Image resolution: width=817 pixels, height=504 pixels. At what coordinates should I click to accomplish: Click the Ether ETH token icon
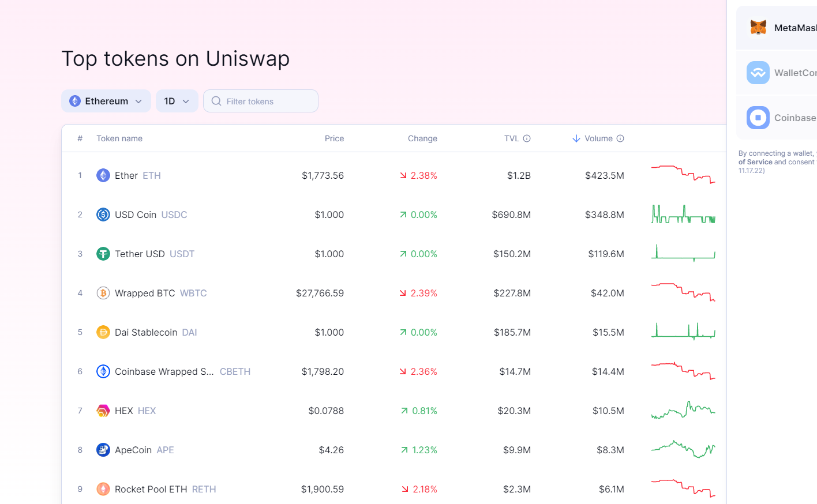coord(103,175)
